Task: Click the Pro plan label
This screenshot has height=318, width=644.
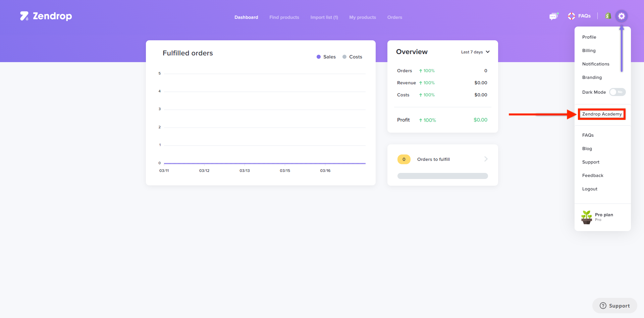Action: (604, 215)
